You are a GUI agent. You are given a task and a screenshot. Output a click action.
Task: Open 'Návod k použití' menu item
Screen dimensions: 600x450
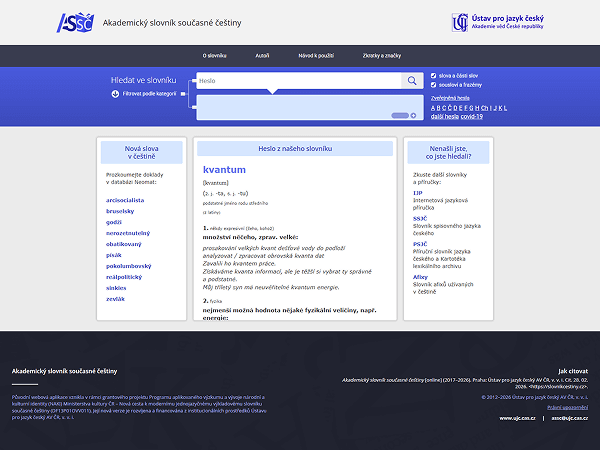click(x=316, y=56)
